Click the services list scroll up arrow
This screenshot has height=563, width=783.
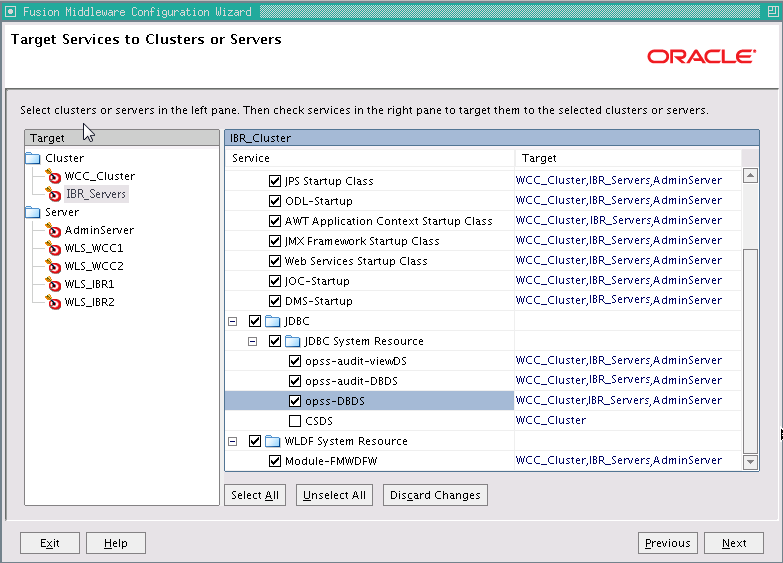click(750, 175)
